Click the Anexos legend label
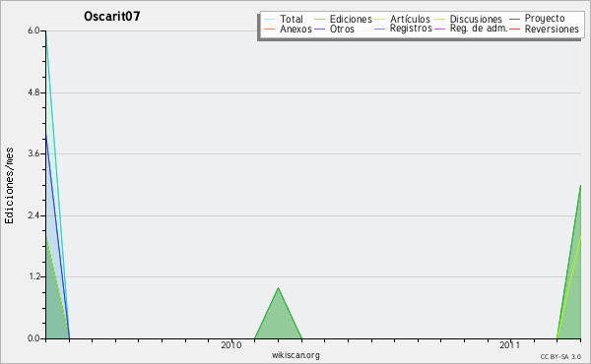Image resolution: width=591 pixels, height=364 pixels. [x=295, y=29]
